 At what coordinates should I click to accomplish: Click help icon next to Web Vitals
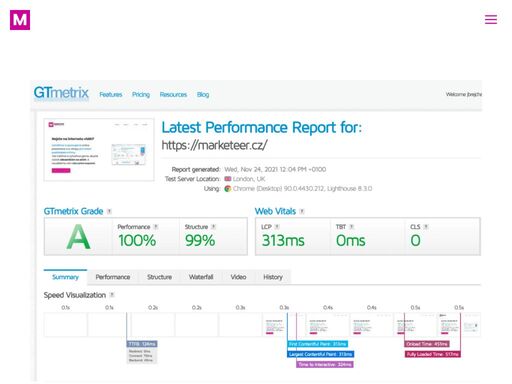tap(302, 211)
